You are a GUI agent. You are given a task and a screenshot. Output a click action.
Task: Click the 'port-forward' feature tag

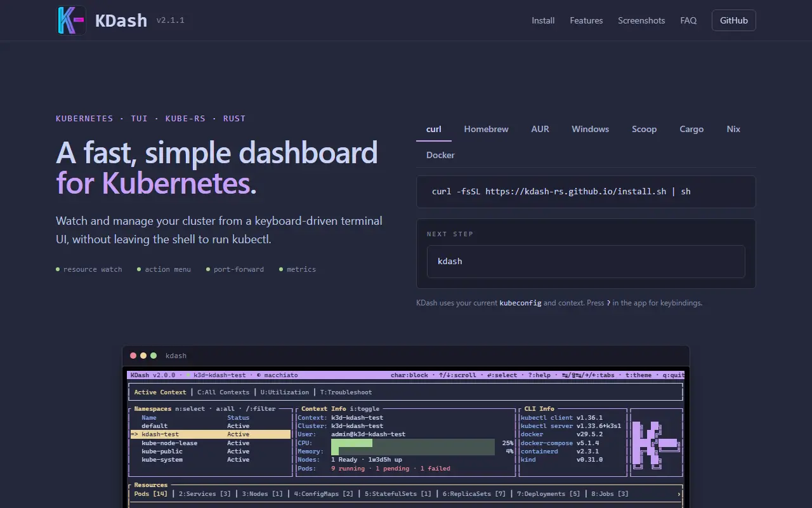tap(235, 269)
